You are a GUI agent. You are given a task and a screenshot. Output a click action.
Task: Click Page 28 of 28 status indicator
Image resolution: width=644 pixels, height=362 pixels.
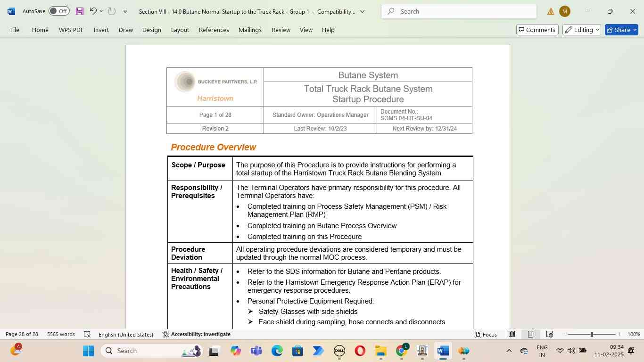pos(22,334)
